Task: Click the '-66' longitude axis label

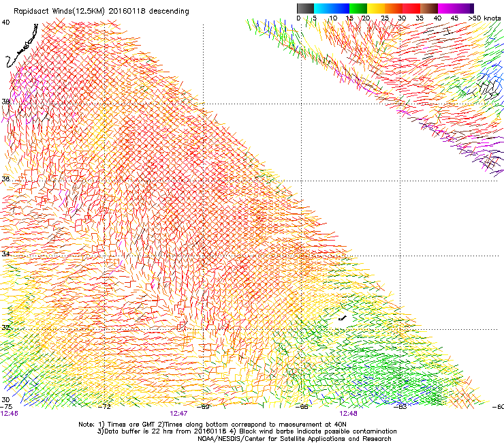Action: pyautogui.click(x=302, y=407)
